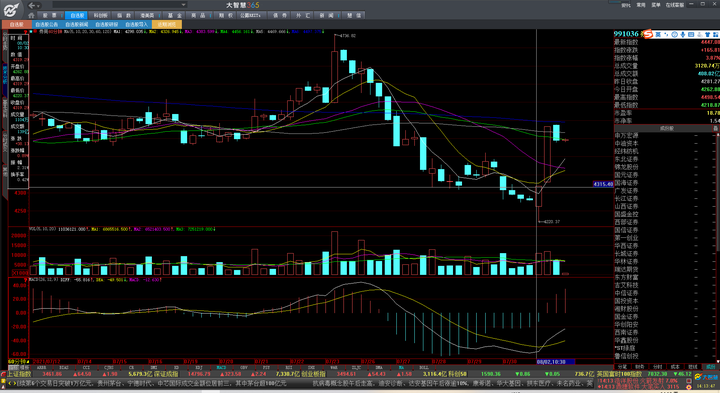
Task: Click 委托 in the top-right menu
Action: [626, 5]
